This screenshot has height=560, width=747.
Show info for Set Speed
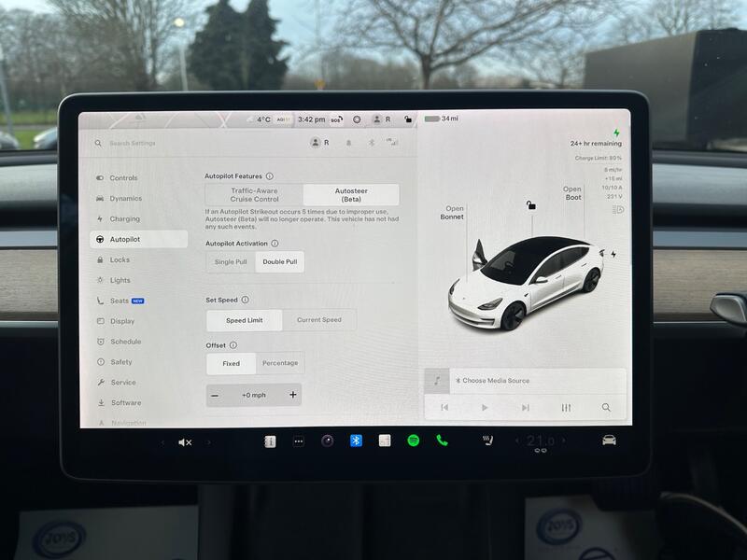tap(245, 300)
